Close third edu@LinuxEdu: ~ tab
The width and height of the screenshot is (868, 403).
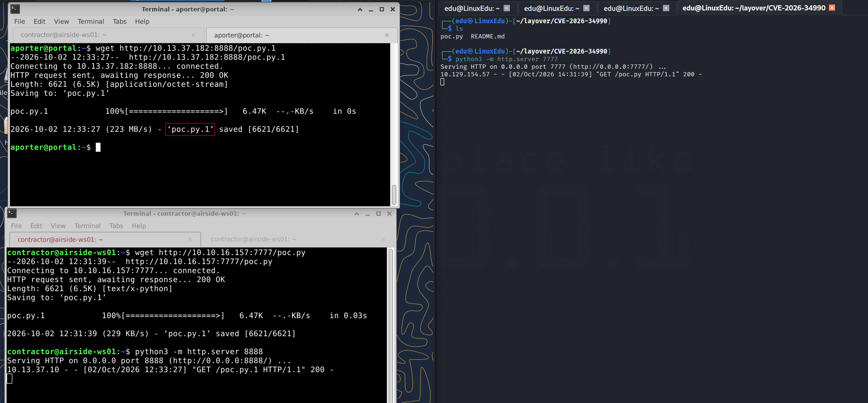click(666, 8)
